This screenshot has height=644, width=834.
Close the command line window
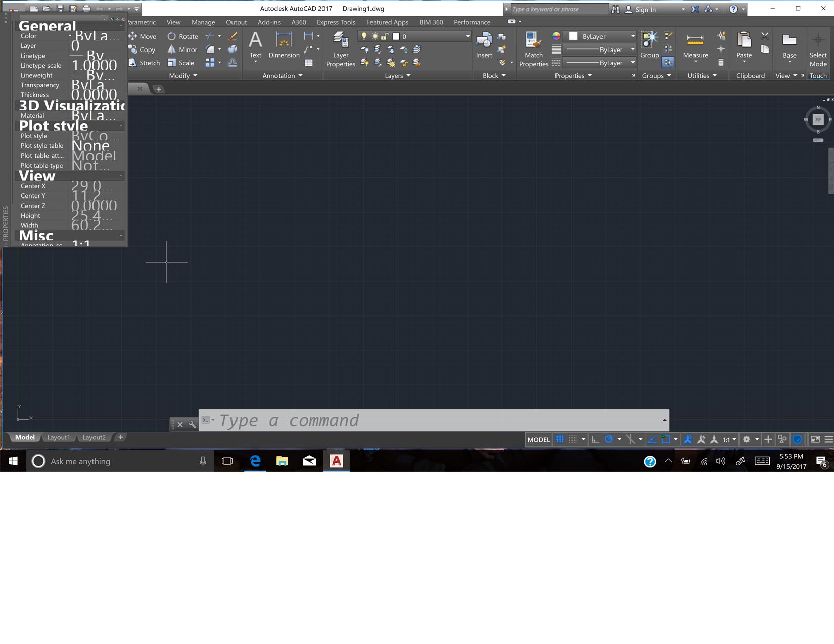180,424
